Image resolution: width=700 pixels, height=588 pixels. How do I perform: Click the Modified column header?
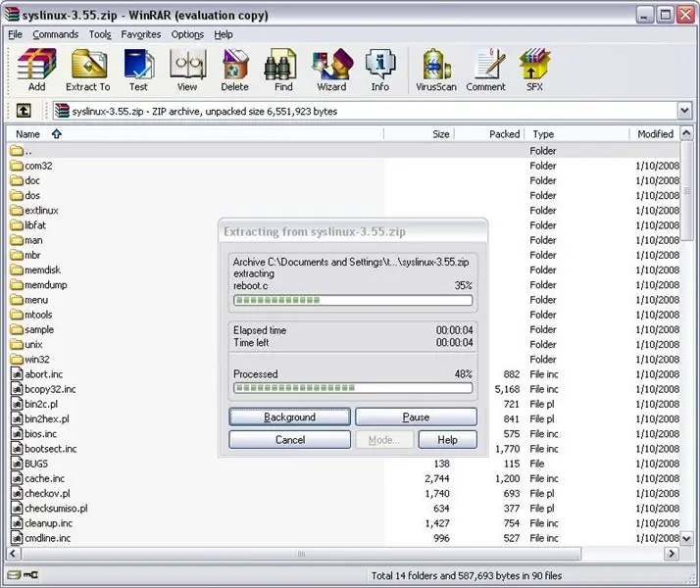pyautogui.click(x=655, y=134)
